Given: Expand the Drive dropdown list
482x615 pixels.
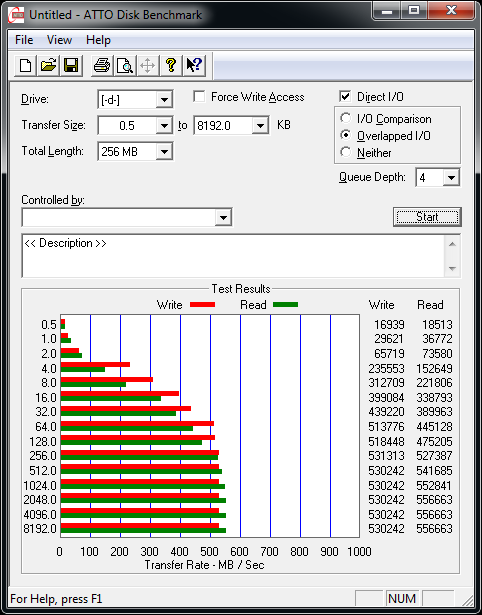Looking at the screenshot, I should tap(164, 100).
